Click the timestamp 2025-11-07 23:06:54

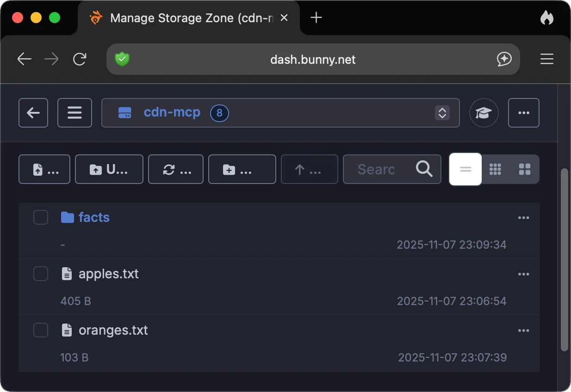coord(452,301)
